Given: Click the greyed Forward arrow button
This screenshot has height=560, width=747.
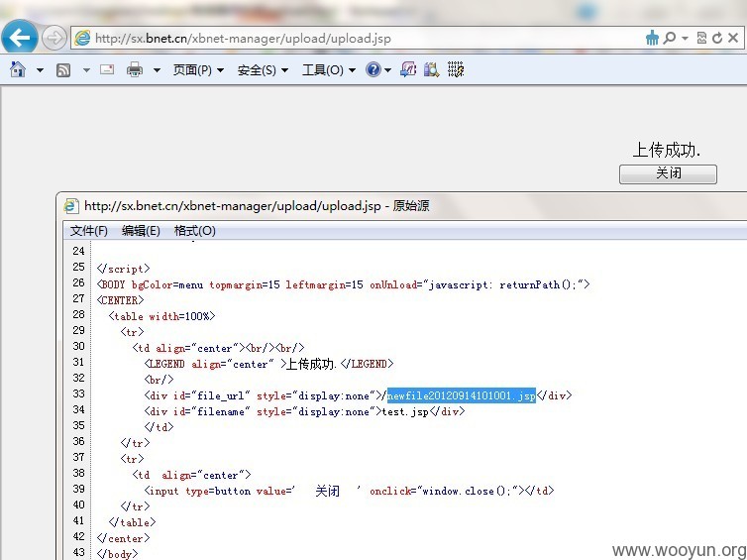Looking at the screenshot, I should coord(53,38).
